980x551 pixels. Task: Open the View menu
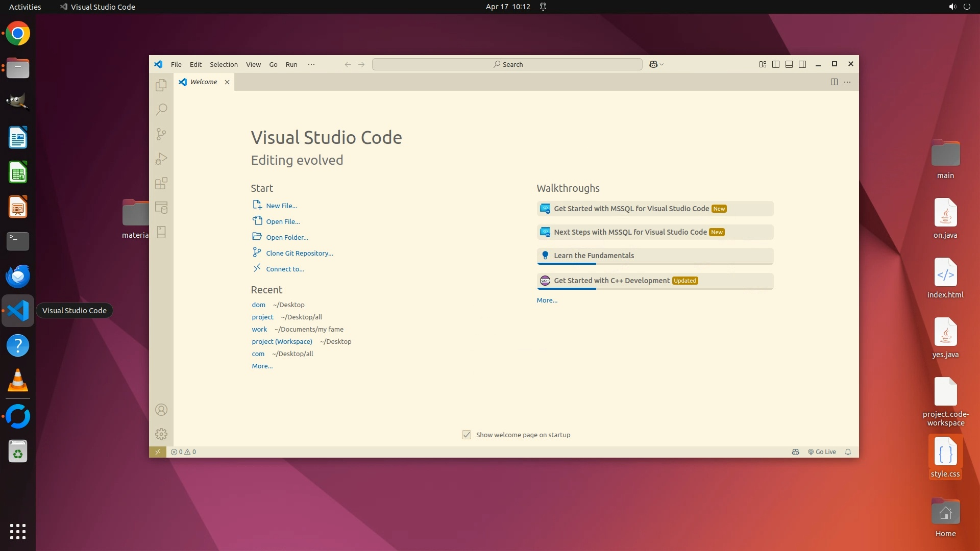coord(253,64)
